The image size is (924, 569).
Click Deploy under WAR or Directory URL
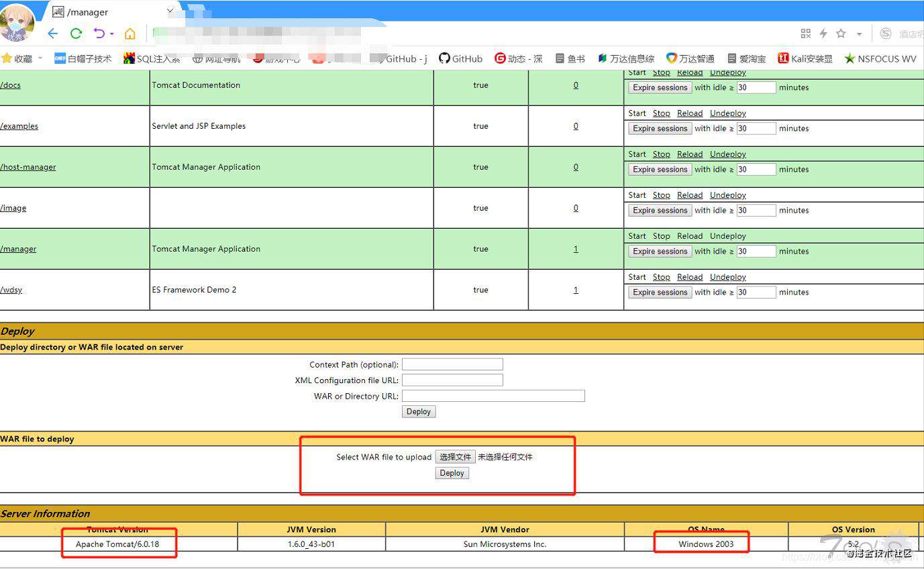pyautogui.click(x=419, y=412)
